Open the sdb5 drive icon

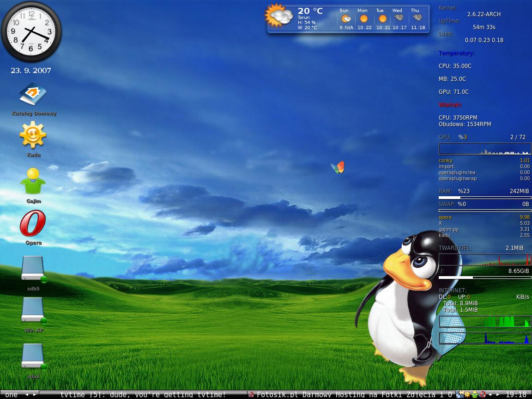[33, 269]
